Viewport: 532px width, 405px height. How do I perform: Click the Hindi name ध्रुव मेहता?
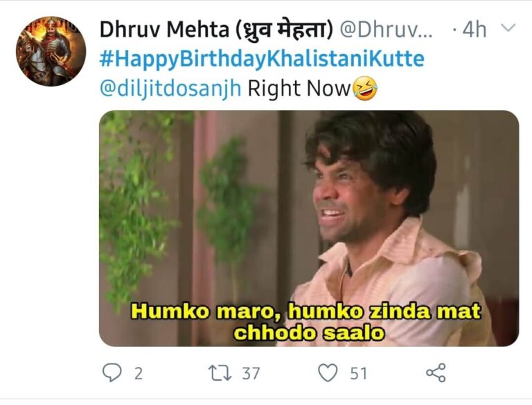[x=284, y=30]
